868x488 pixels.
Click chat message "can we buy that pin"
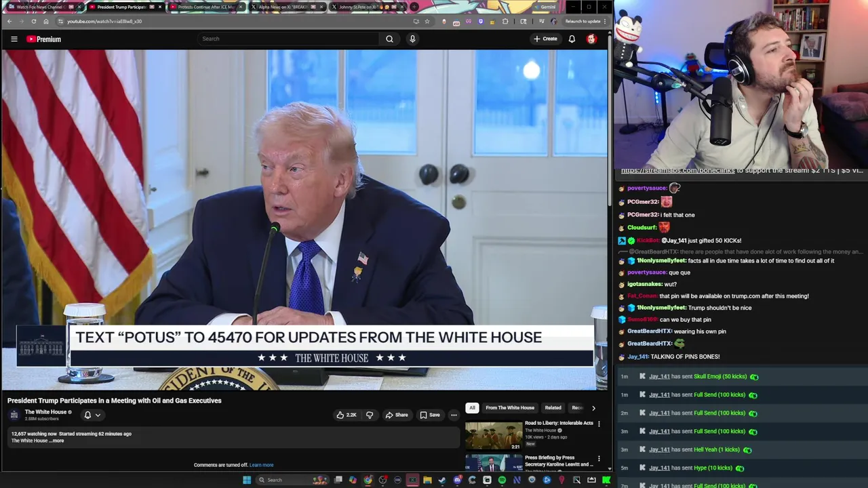[x=686, y=319]
